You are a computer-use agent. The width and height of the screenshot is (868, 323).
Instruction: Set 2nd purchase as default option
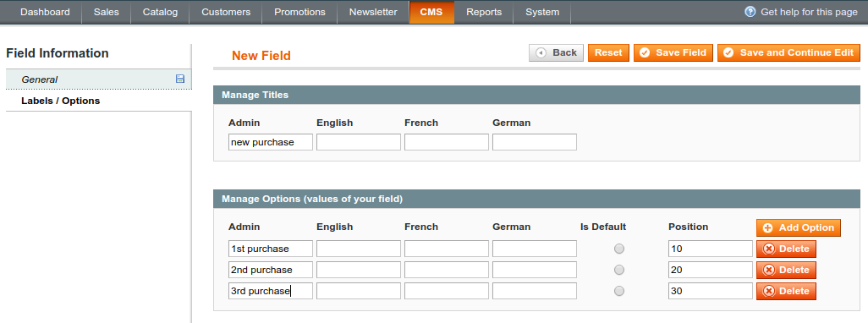(619, 270)
